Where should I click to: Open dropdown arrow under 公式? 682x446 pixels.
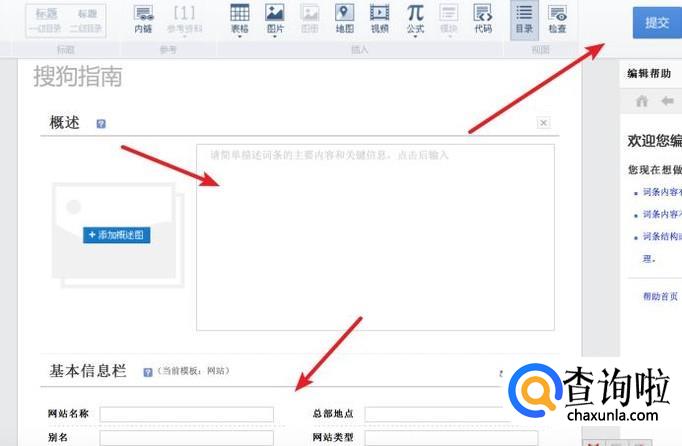(415, 37)
